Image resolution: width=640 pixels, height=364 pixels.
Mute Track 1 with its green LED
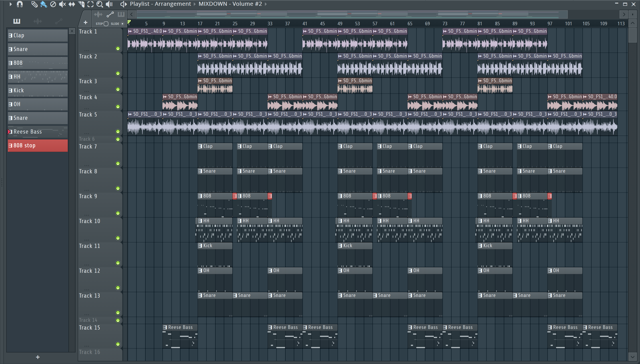(x=118, y=49)
